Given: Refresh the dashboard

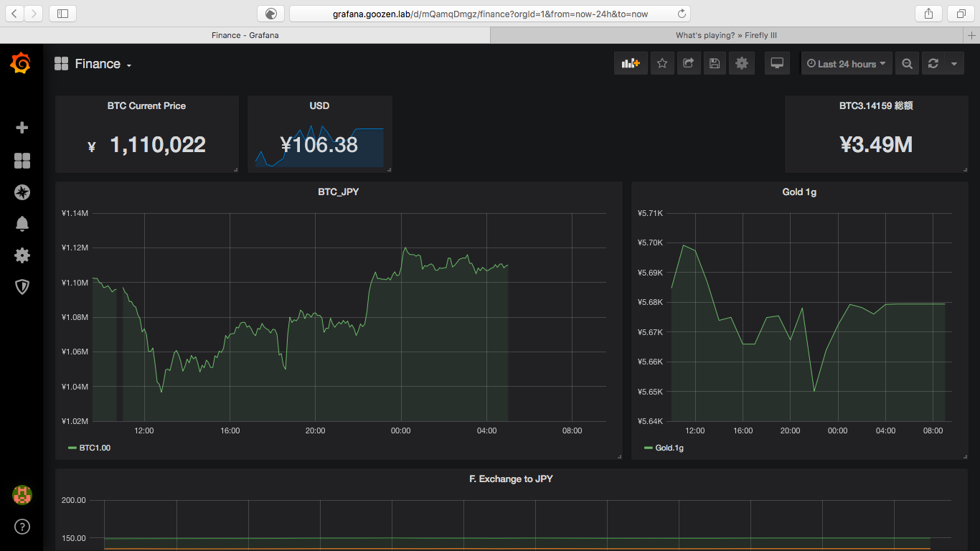Looking at the screenshot, I should (x=933, y=63).
